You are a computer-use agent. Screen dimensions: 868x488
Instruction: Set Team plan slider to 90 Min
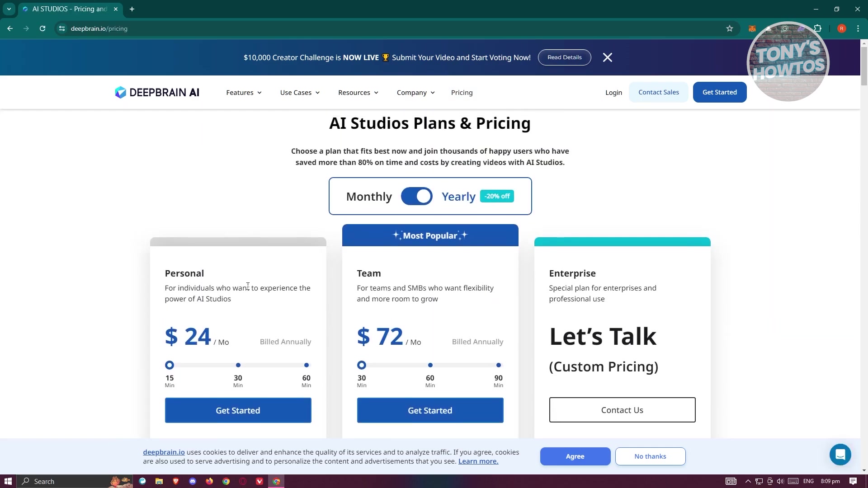[x=499, y=365]
